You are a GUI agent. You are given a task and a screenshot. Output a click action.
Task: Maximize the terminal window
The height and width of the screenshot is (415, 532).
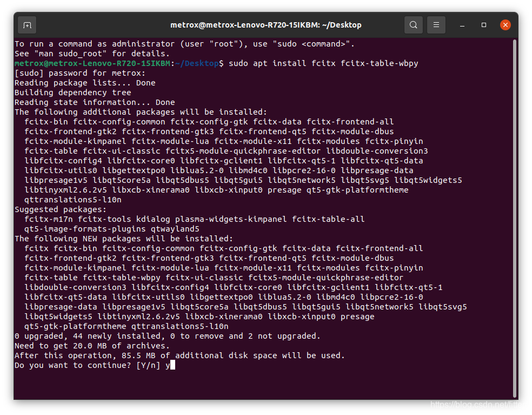[x=484, y=25]
